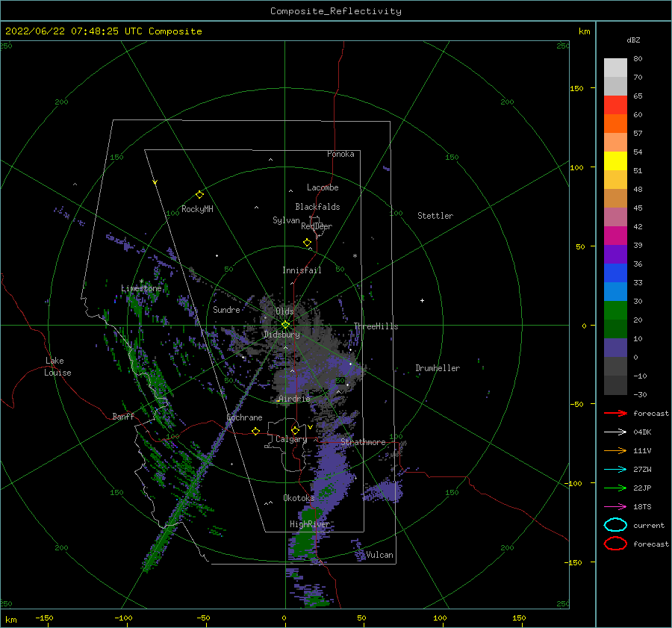Click the radar-center diamond between Olds and Didsbury

coord(285,325)
